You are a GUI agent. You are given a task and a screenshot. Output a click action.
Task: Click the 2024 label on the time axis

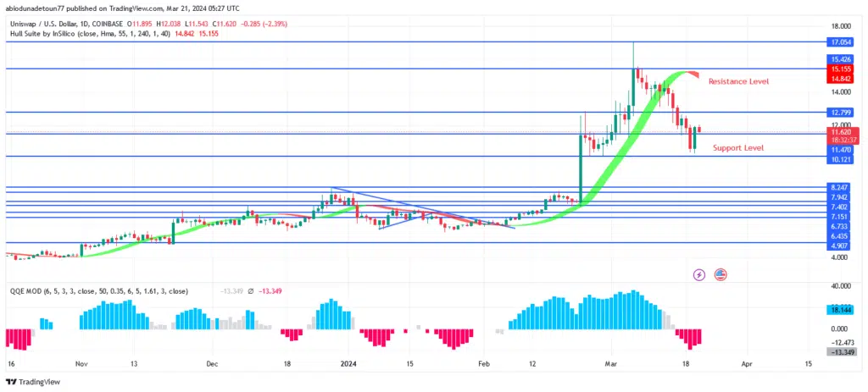coord(348,364)
